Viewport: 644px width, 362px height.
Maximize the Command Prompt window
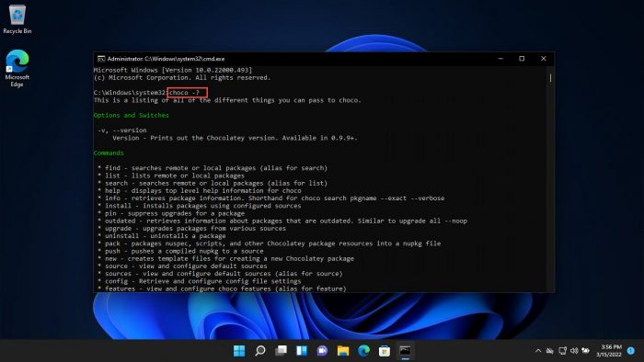pos(522,59)
